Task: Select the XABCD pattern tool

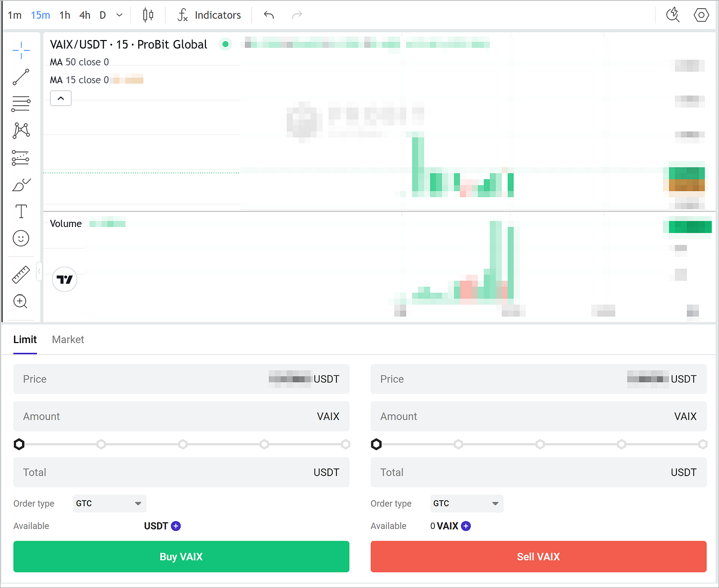Action: [21, 130]
